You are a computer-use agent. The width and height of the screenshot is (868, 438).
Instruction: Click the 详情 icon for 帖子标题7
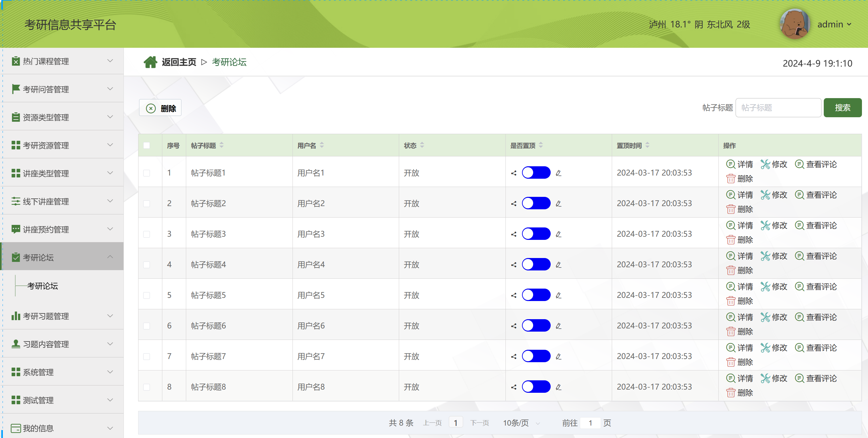[730, 348]
